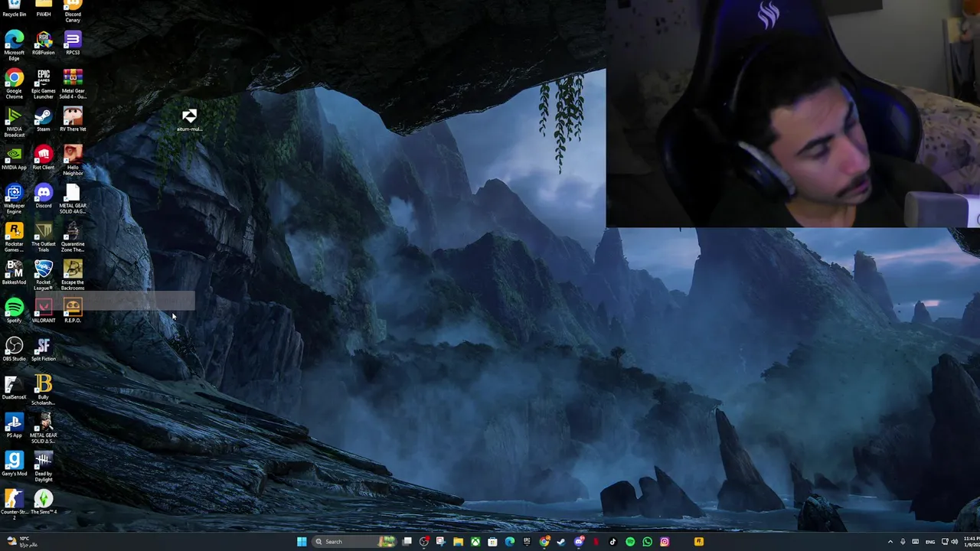980x551 pixels.
Task: Select Escape the Backrooms icon
Action: point(73,275)
